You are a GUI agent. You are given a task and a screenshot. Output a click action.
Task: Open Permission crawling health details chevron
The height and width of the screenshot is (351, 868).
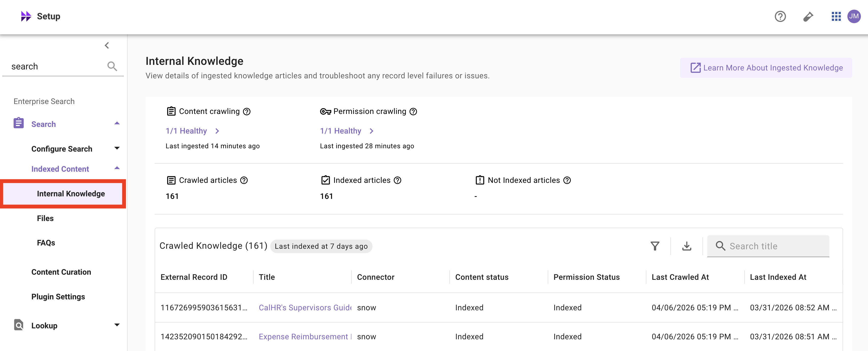pos(371,131)
